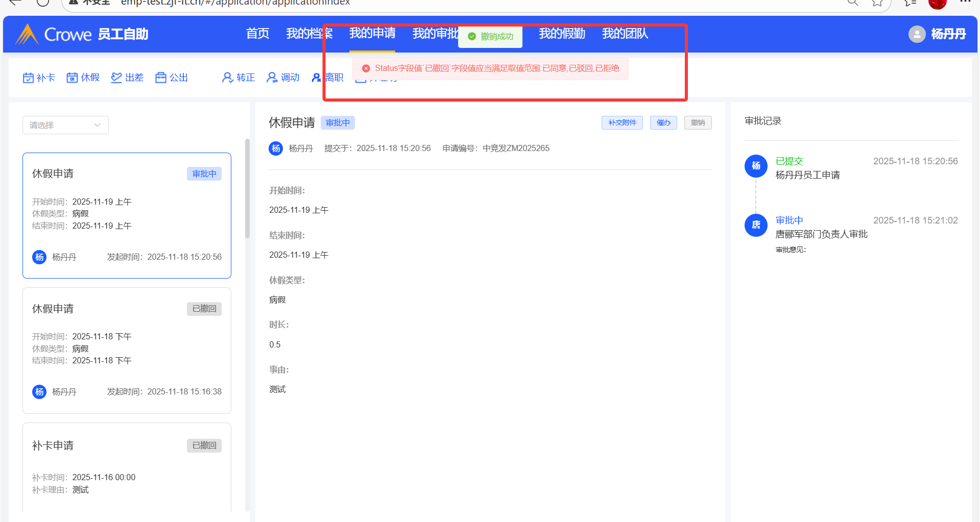The height and width of the screenshot is (522, 980).
Task: Click 杨 avatar on the 15:20:56 leave card
Action: point(39,257)
